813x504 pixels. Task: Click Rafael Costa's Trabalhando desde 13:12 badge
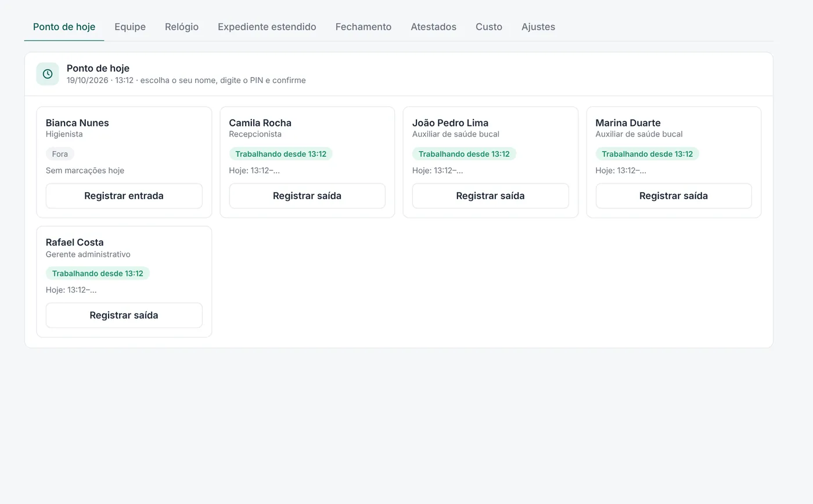click(x=98, y=273)
